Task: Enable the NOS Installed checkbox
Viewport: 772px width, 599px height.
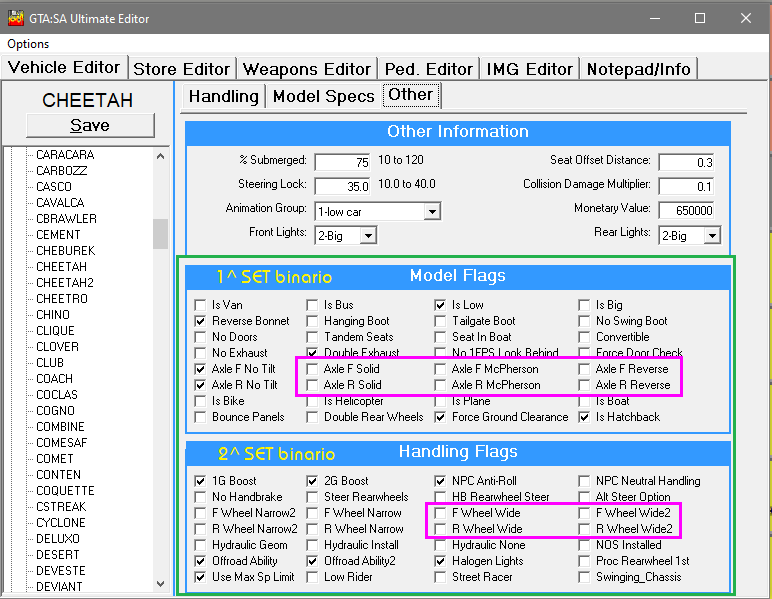Action: 584,545
